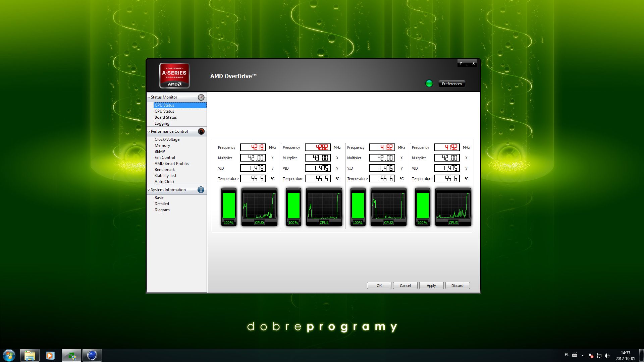The width and height of the screenshot is (644, 362).
Task: Open Fan Control settings
Action: point(165,158)
